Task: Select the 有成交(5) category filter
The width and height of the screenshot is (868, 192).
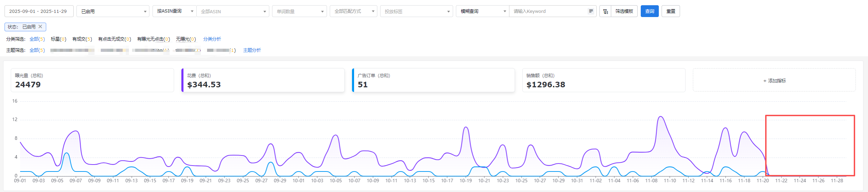Action: (82, 39)
